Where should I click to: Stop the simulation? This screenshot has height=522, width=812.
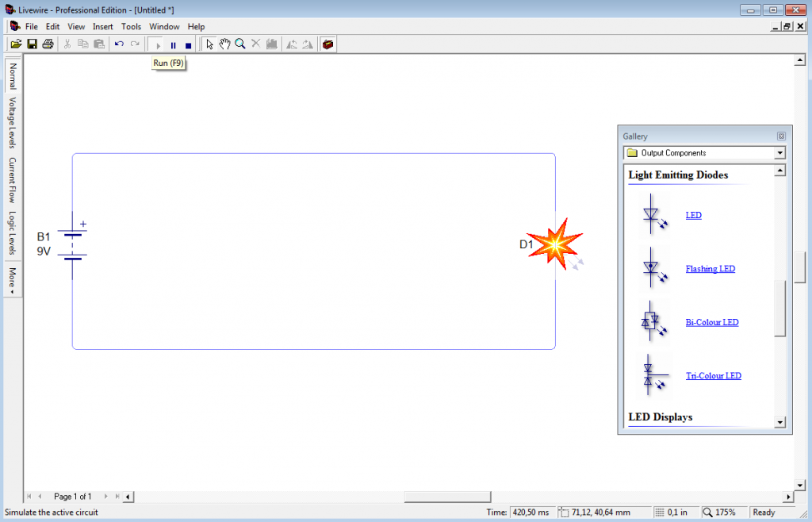[187, 44]
